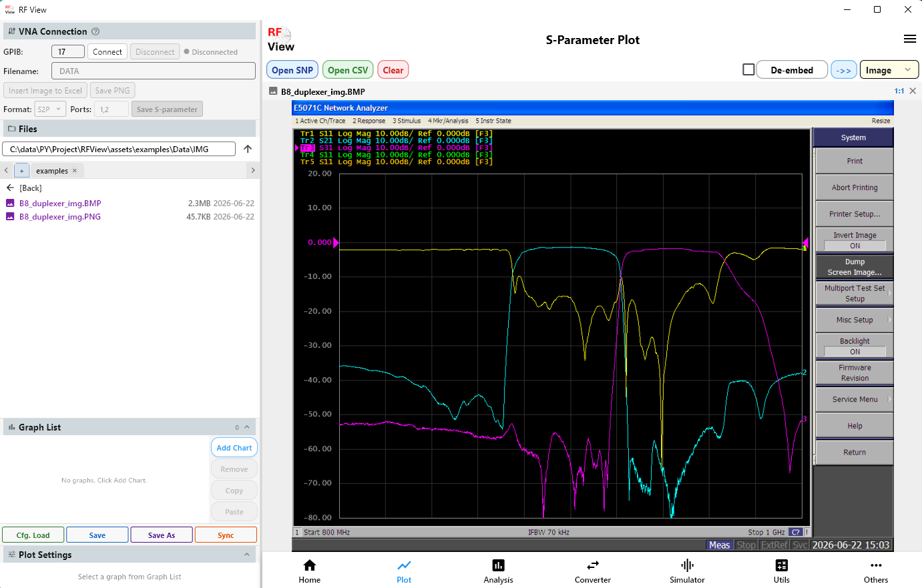Select B8_duplexer_img.PNG file
Image resolution: width=922 pixels, height=588 pixels.
coord(60,216)
